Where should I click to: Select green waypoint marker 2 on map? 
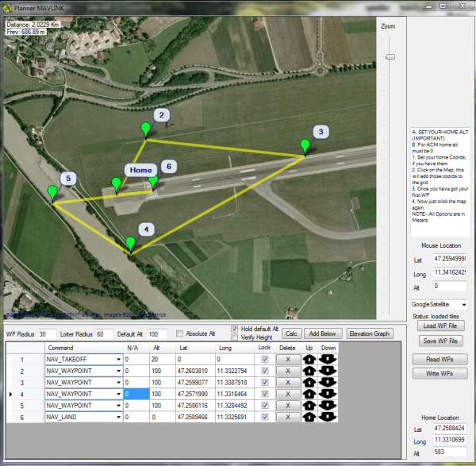pyautogui.click(x=146, y=130)
